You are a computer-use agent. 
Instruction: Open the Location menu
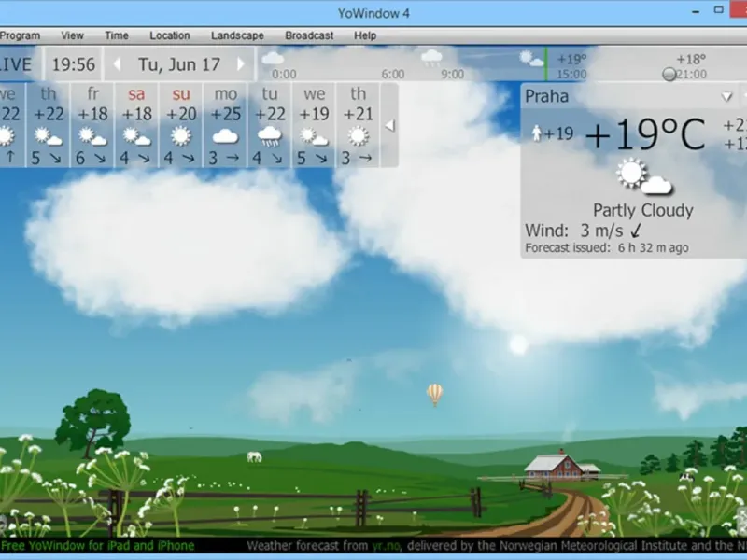170,35
